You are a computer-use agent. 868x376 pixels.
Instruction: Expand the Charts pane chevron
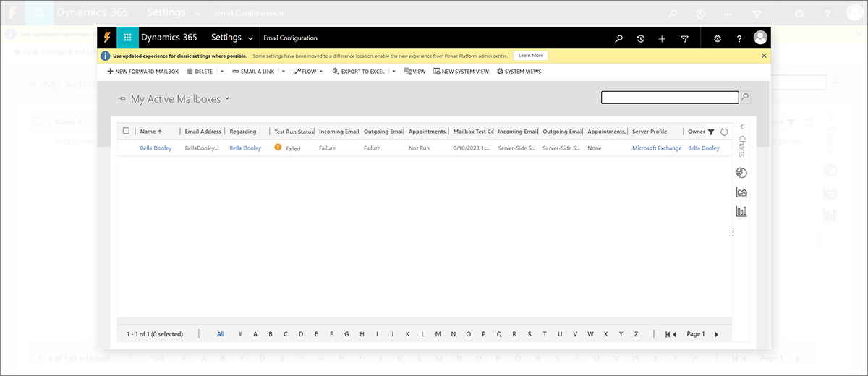(741, 127)
